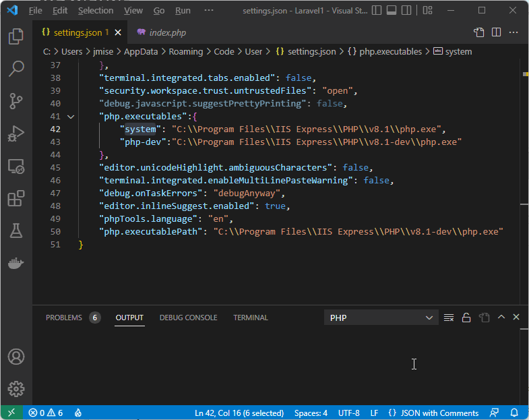Click the split editor right icon
This screenshot has width=529, height=420.
496,32
